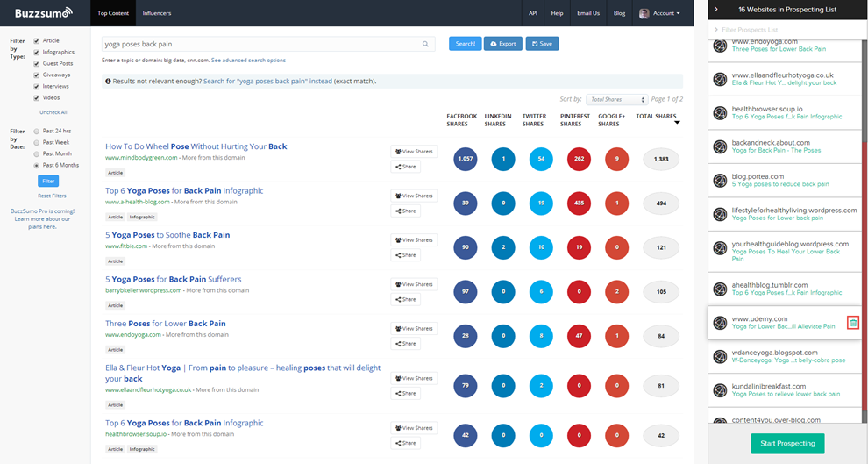Open How To Do Wheel Pose article link
Image resolution: width=868 pixels, height=464 pixels.
pyautogui.click(x=196, y=146)
